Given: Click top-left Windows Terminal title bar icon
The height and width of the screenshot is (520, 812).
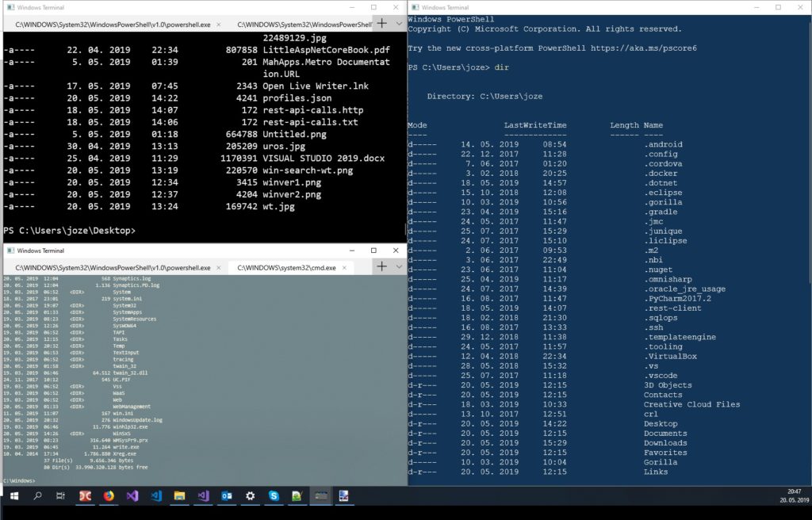Looking at the screenshot, I should [x=10, y=7].
